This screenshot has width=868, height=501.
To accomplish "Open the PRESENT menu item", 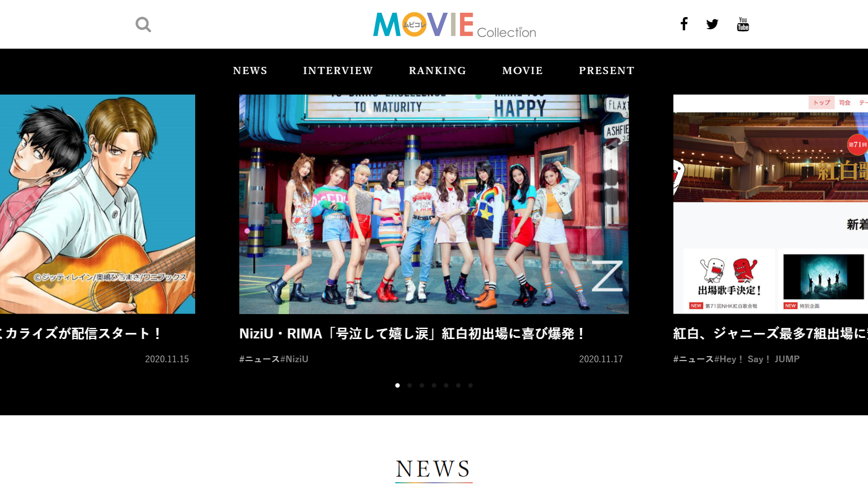I will [606, 70].
